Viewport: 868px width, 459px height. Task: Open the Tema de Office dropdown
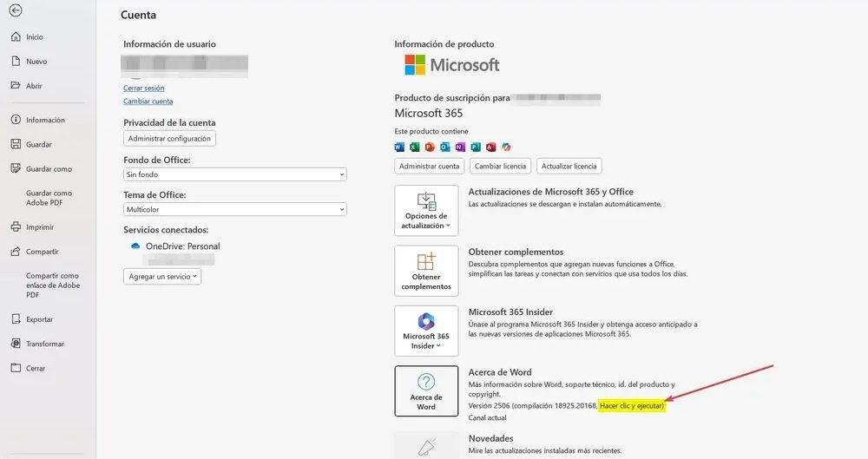coord(234,209)
